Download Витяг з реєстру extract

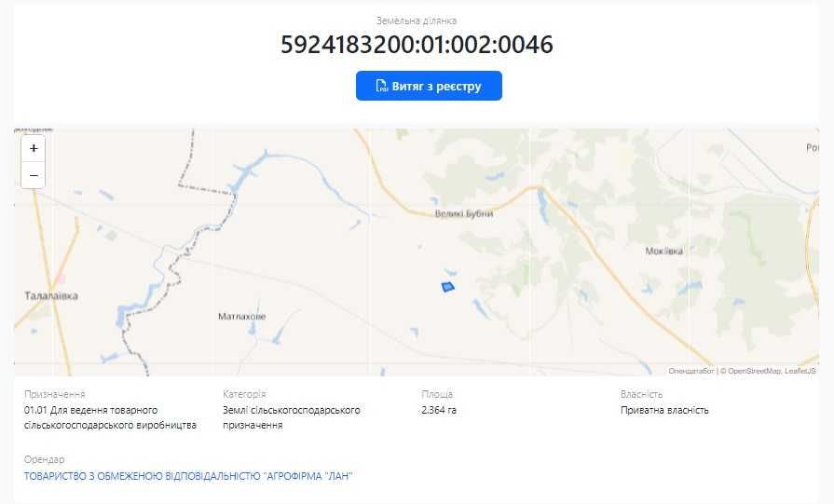coord(429,86)
